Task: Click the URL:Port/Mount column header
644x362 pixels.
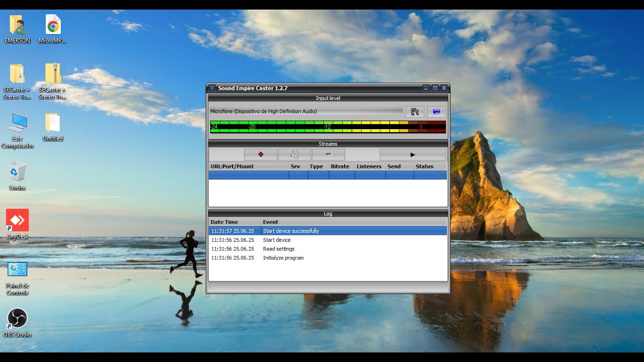Action: (249, 166)
